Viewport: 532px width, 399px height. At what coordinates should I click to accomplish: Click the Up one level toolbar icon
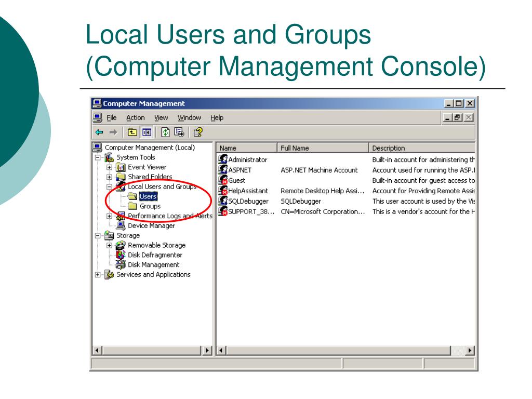click(x=132, y=132)
